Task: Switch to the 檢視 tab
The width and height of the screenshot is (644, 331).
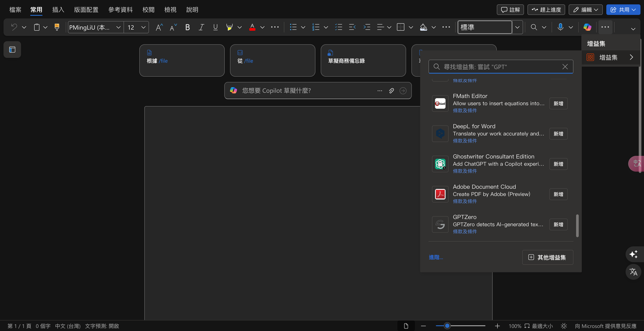Action: 171,10
